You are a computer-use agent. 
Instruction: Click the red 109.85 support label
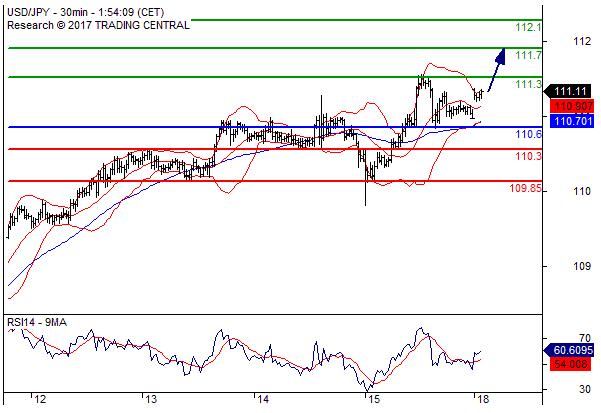(525, 188)
